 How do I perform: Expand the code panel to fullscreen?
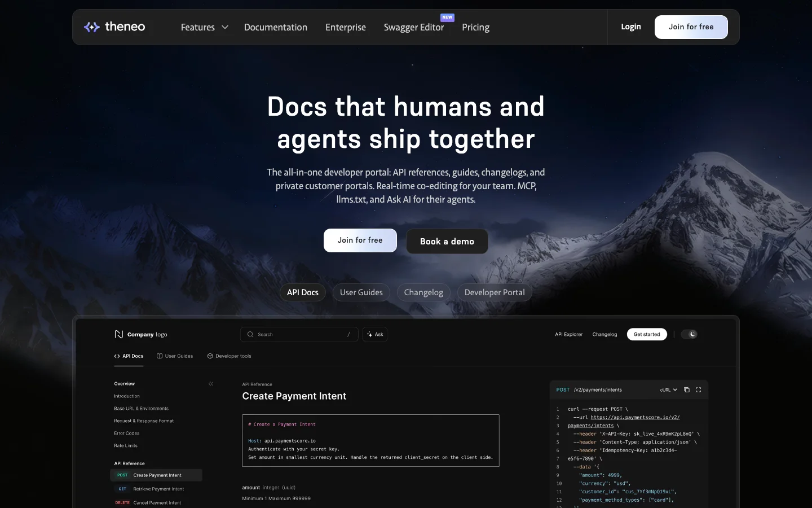(699, 390)
